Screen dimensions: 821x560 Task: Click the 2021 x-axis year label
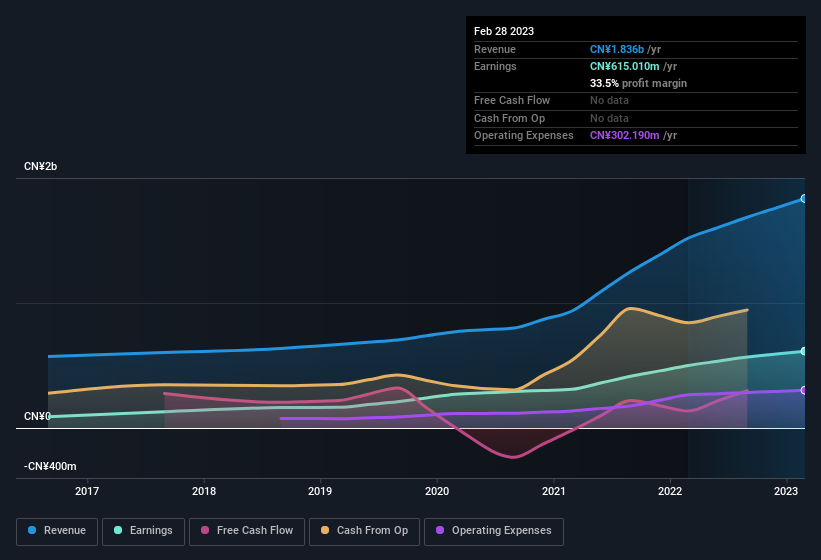553,491
